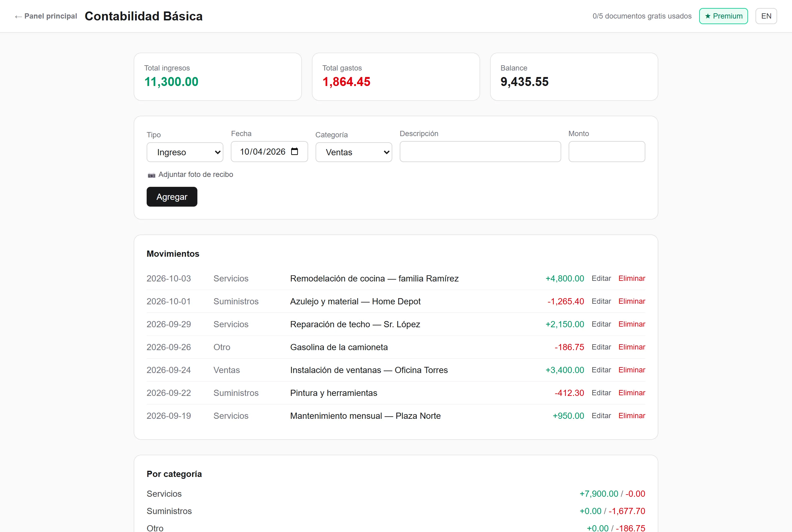Edit the Reparación de techo entry
792x532 pixels.
click(601, 324)
